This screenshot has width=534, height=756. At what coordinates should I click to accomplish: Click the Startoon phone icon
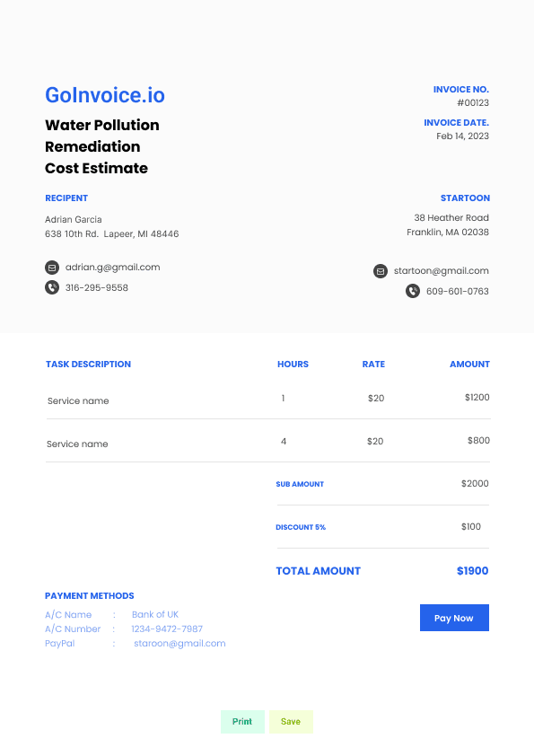(413, 291)
